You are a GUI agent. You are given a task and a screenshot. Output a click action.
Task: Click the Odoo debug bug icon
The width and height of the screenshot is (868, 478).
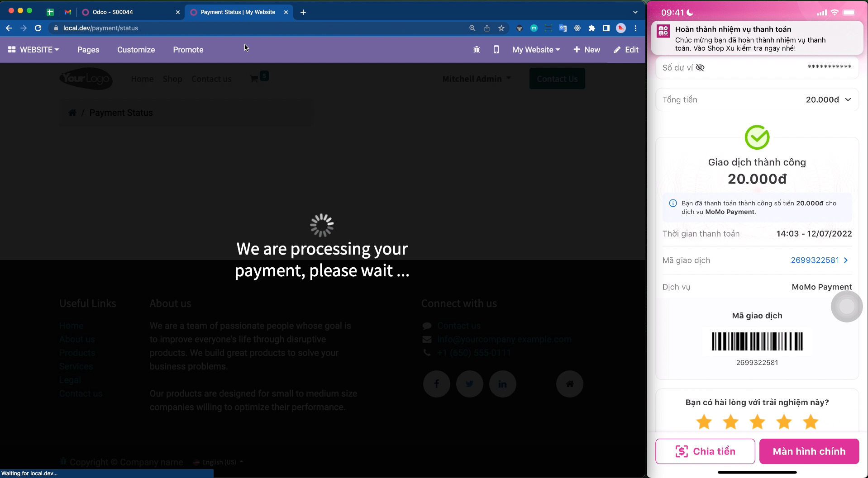[477, 50]
